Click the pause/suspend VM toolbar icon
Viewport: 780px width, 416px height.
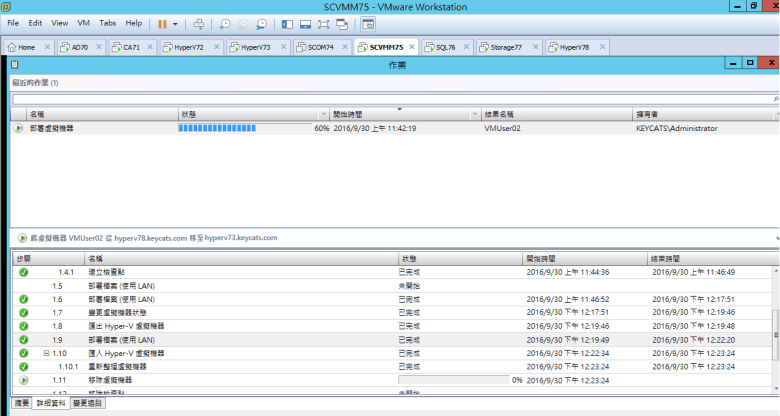162,22
